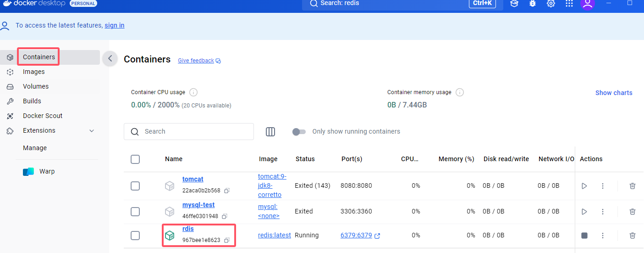Click the Builds wrench icon

(x=10, y=101)
